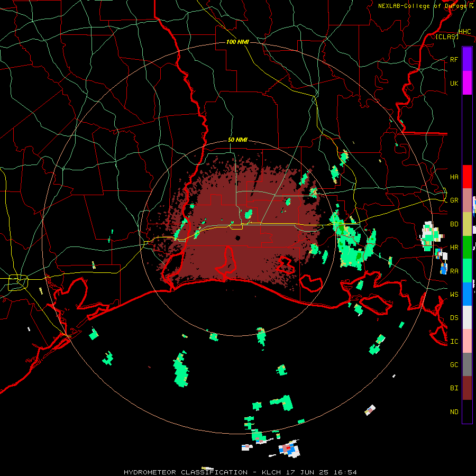Click the ND legend label
Viewport: 476px width, 476px height.
tap(454, 411)
